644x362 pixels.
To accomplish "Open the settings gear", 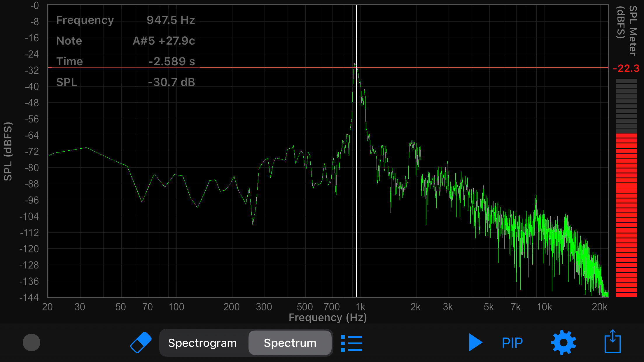I will [x=563, y=342].
